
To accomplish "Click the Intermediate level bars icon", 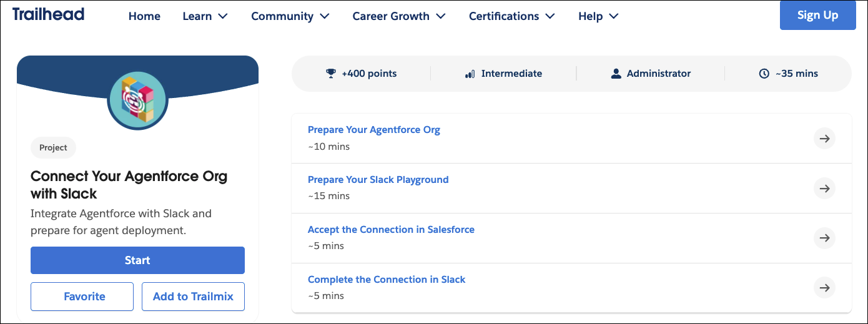I will click(x=470, y=74).
